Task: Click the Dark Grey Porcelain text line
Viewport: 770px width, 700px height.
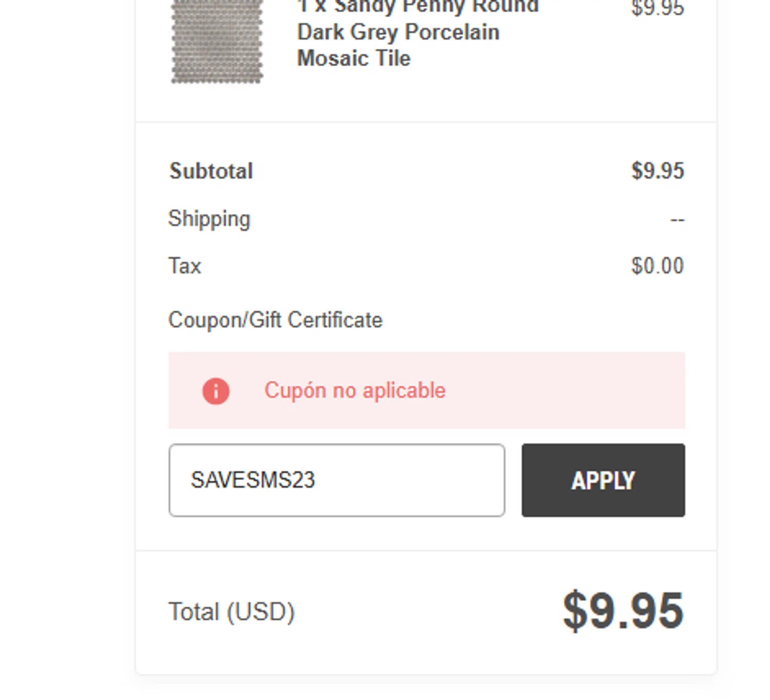Action: tap(398, 32)
